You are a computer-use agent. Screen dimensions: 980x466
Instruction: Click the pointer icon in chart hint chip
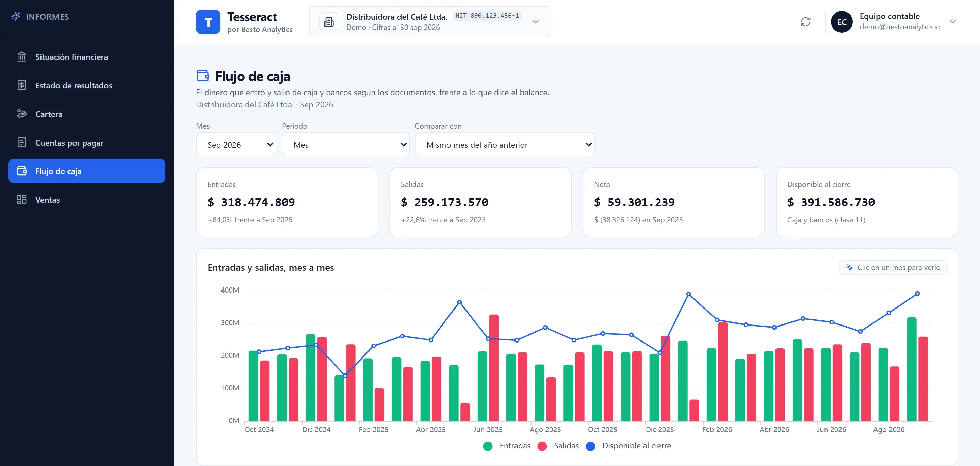point(849,267)
